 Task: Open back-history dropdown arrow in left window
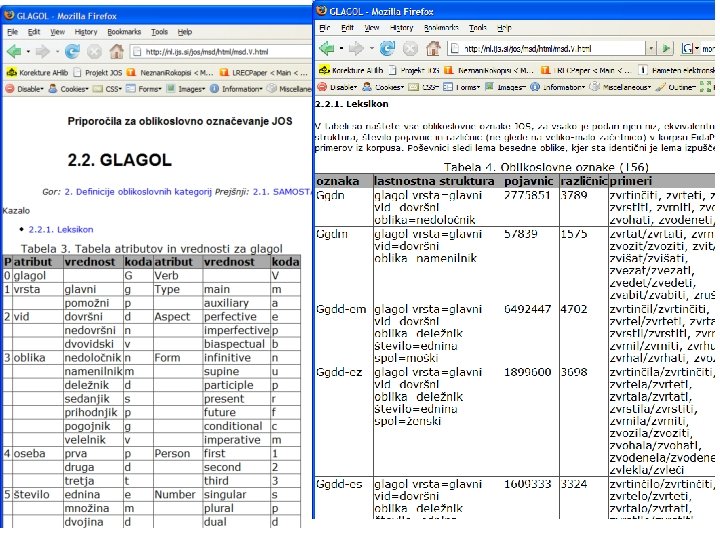click(28, 51)
